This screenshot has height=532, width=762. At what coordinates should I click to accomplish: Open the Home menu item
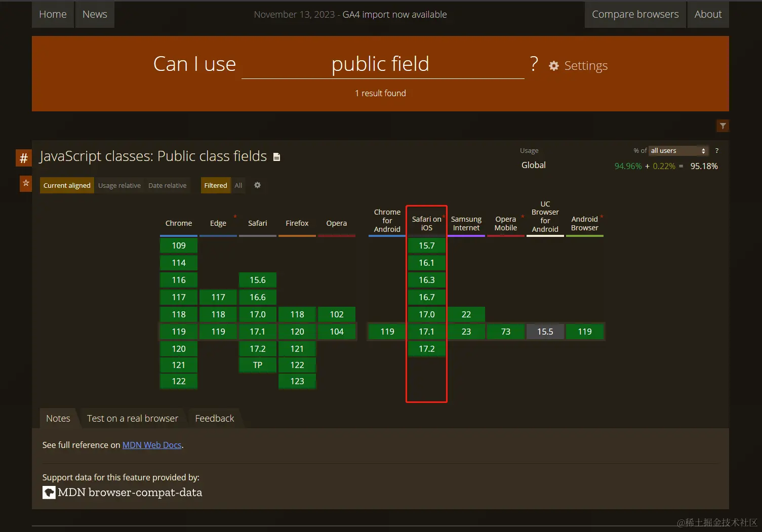(53, 14)
